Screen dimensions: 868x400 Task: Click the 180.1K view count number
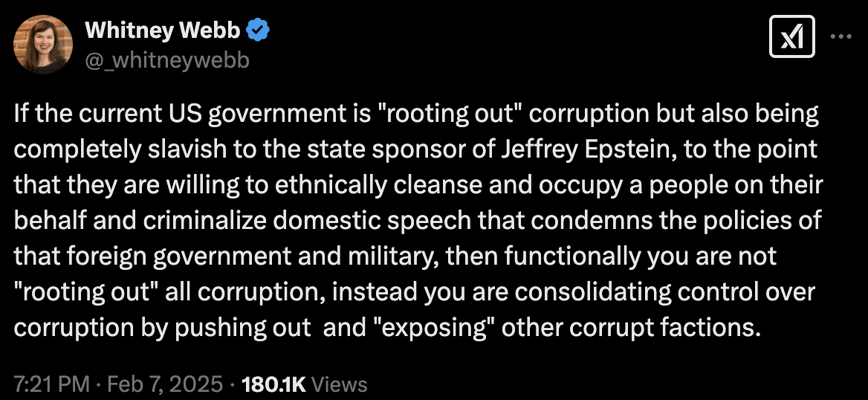tap(273, 384)
